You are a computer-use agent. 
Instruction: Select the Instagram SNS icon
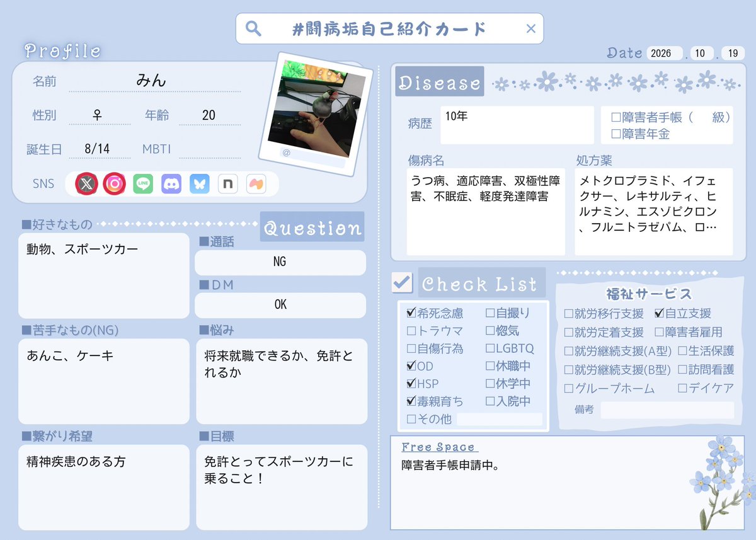click(115, 184)
